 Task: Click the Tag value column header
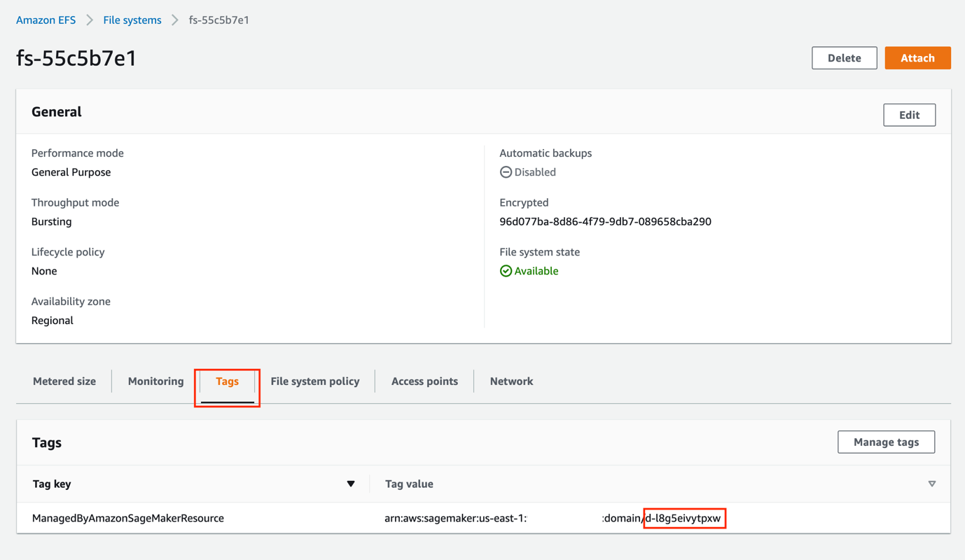tap(409, 484)
